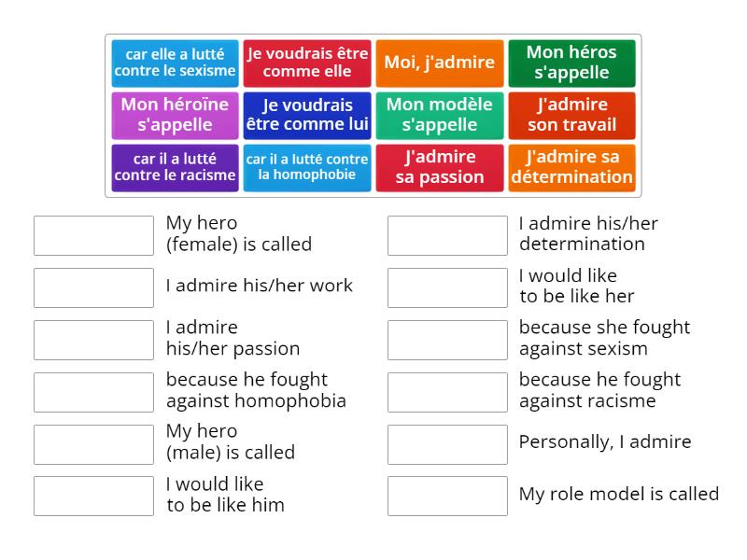Click the purple 'Mon héroïne s'appelle' tile
Screen dimensions: 747x560
coord(175,116)
